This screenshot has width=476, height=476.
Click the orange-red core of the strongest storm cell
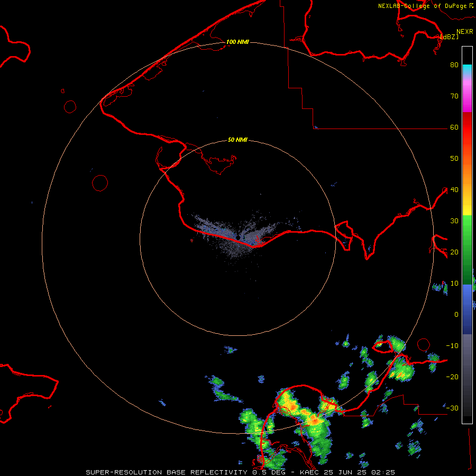point(314,420)
